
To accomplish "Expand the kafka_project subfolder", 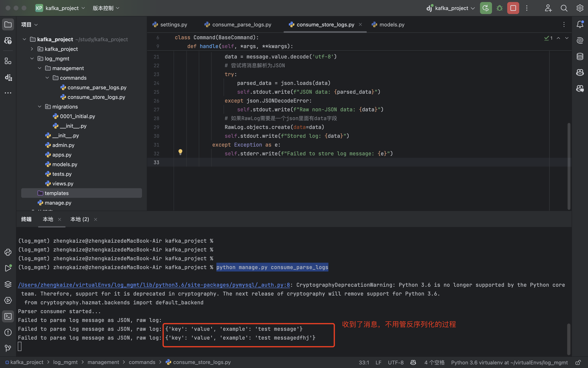I will [32, 49].
